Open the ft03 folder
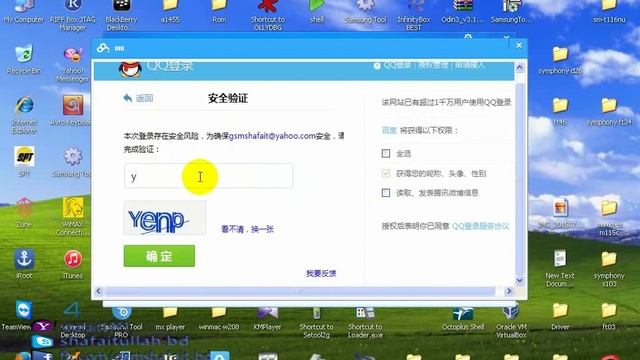Image resolution: width=640 pixels, height=360 pixels. pos(609,316)
